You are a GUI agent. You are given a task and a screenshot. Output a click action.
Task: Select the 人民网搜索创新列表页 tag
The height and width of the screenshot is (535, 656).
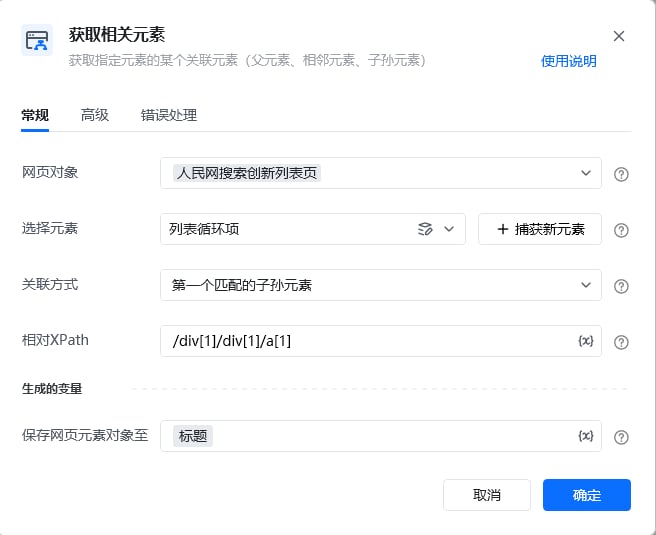coord(247,173)
